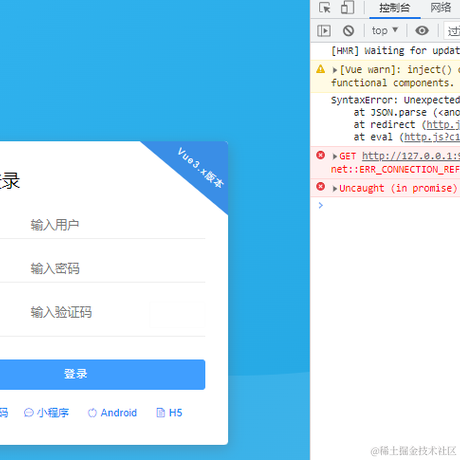Click the 小程序 chat bubble icon
Image resolution: width=460 pixels, height=460 pixels.
(x=29, y=413)
